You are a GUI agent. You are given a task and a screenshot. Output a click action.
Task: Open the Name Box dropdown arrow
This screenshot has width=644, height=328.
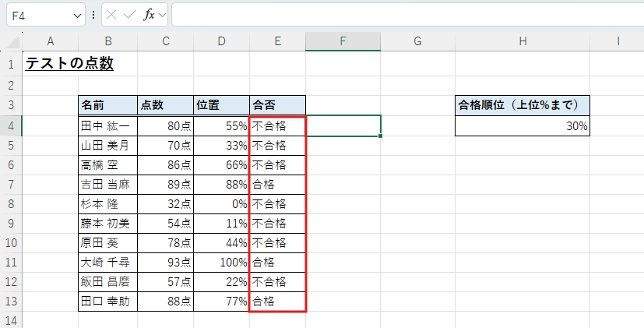[76, 15]
